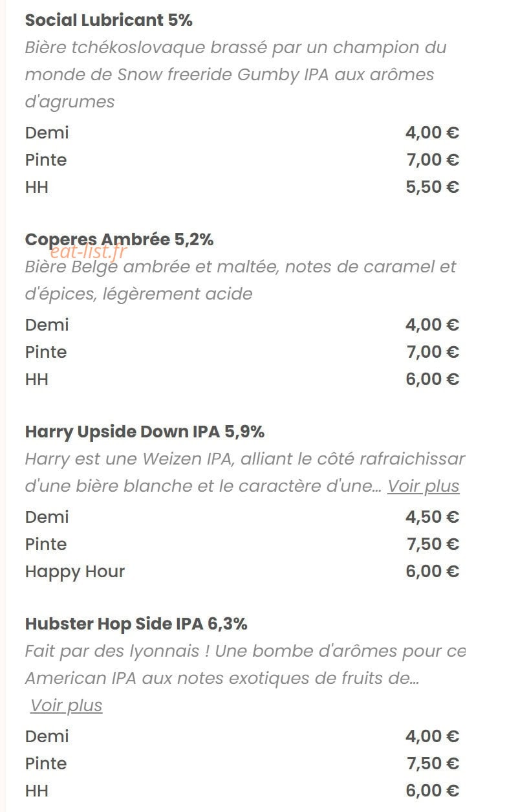Choose Demi row under Coperes Ambrée
Viewport: 518px width, 812px height.
coord(242,325)
